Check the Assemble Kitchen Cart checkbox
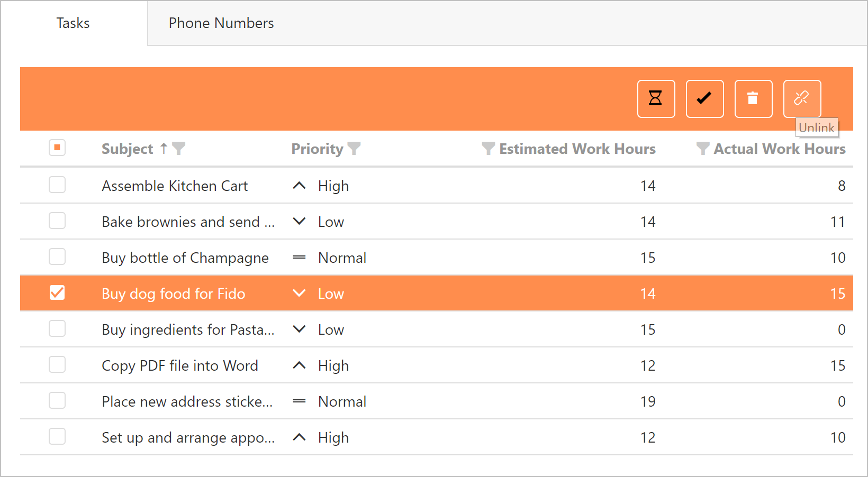Viewport: 868px width, 477px height. [x=57, y=185]
